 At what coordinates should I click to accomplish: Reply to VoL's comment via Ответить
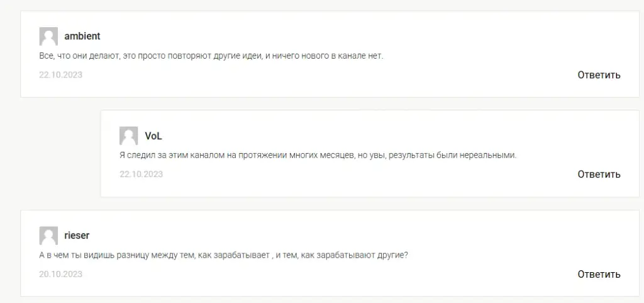coord(599,174)
